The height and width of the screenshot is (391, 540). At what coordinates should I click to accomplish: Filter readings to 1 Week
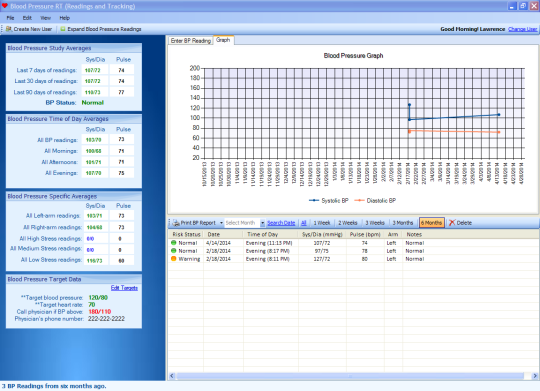point(322,223)
